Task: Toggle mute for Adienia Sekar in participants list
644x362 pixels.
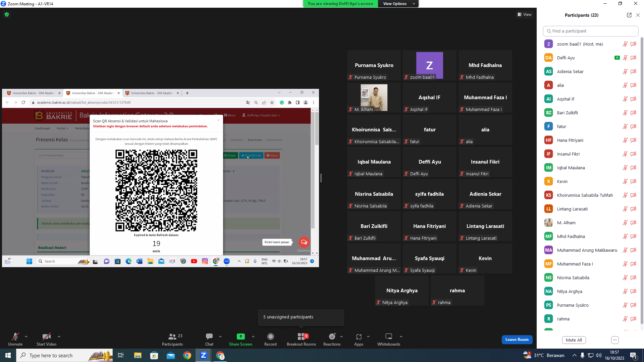Action: [625, 71]
